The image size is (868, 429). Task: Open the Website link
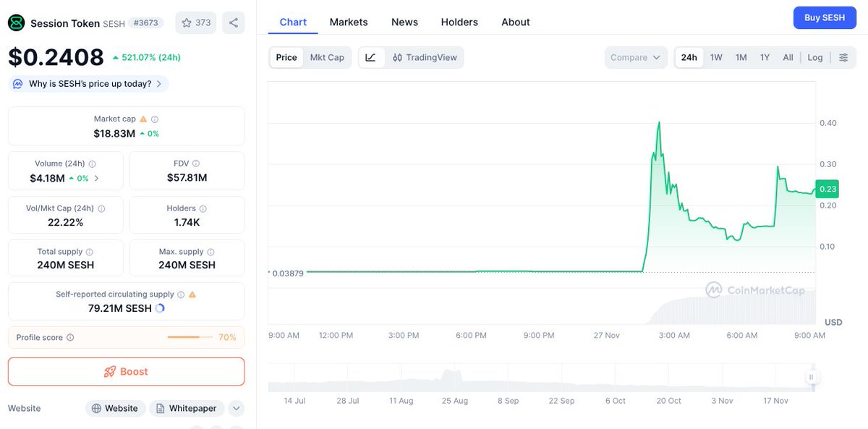(115, 408)
